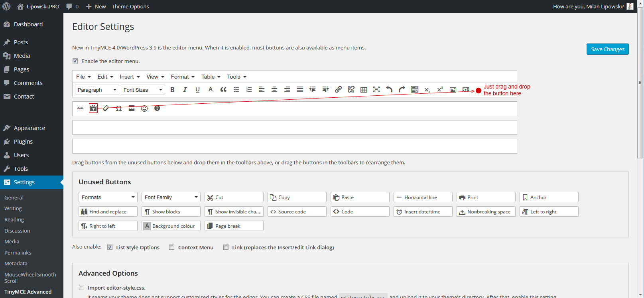Open the Tools editor menu

tap(236, 77)
